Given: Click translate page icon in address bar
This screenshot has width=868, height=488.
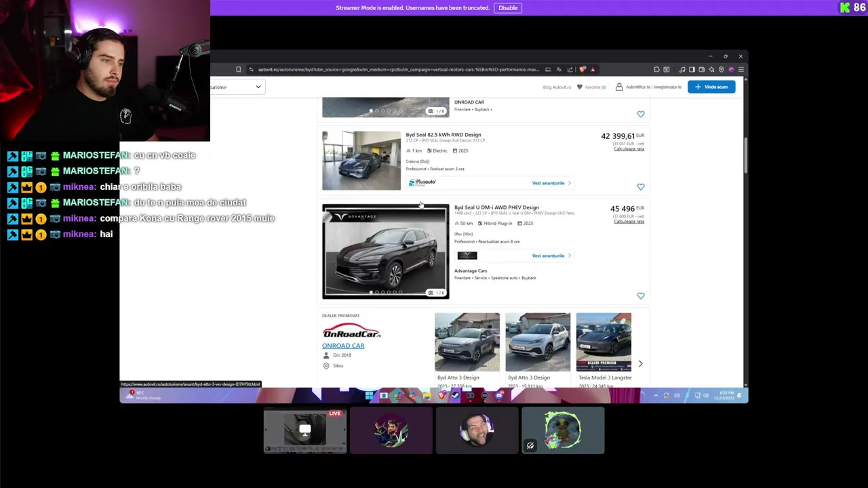Looking at the screenshot, I should [x=559, y=69].
